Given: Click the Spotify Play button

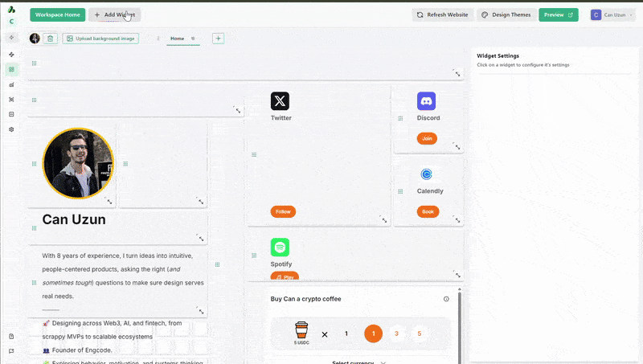Looking at the screenshot, I should pos(285,276).
